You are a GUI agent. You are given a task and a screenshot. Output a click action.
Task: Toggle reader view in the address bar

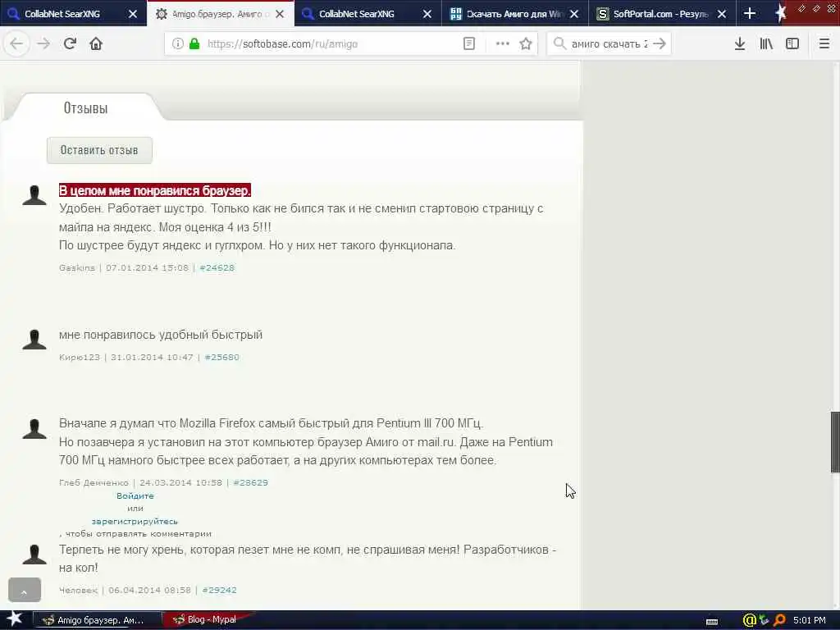(469, 44)
